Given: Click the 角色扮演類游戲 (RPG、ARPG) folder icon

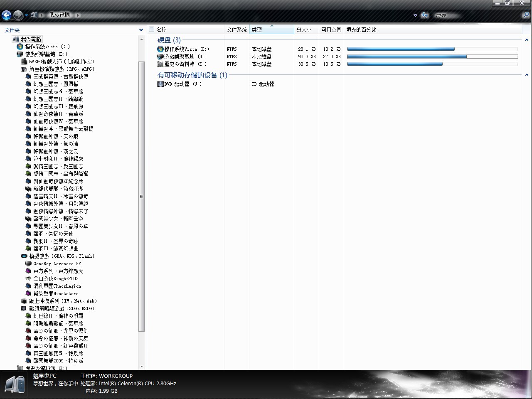Looking at the screenshot, I should click(x=24, y=69).
